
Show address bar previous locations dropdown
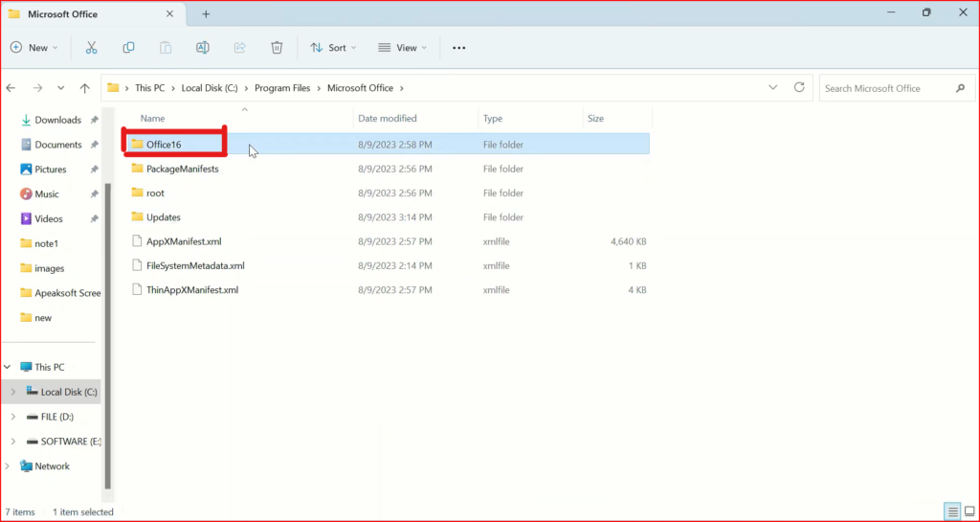pos(773,87)
